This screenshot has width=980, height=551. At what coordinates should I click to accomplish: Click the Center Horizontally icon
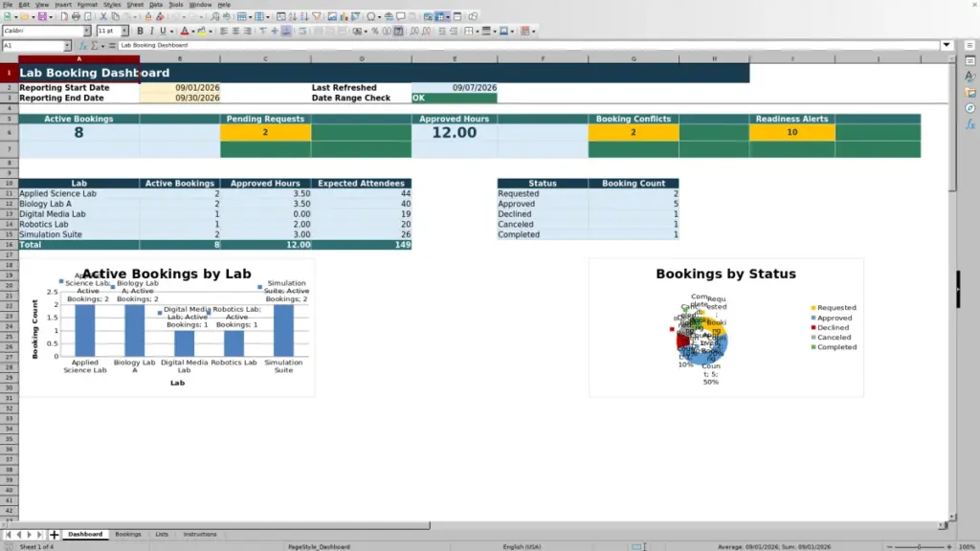pos(235,31)
